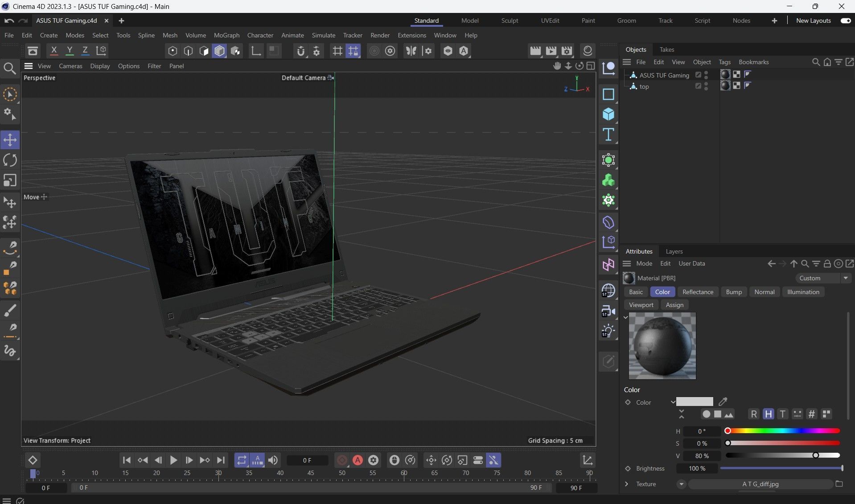
Task: Adjust the Brightness slider
Action: coord(781,468)
